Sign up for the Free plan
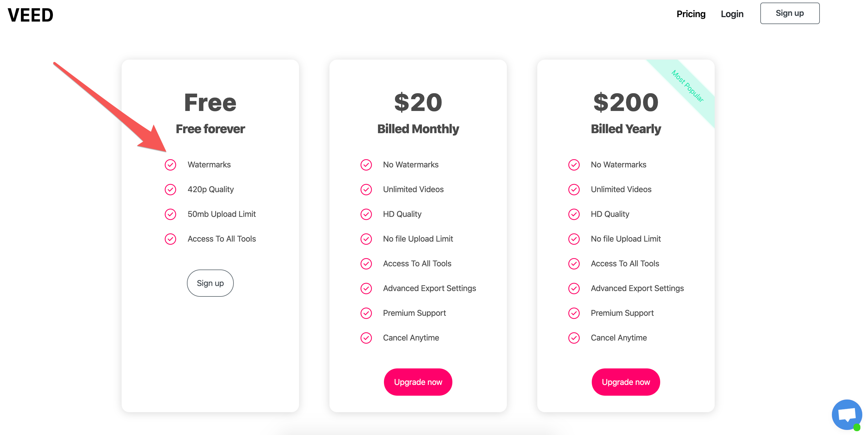The height and width of the screenshot is (435, 868). [x=210, y=283]
